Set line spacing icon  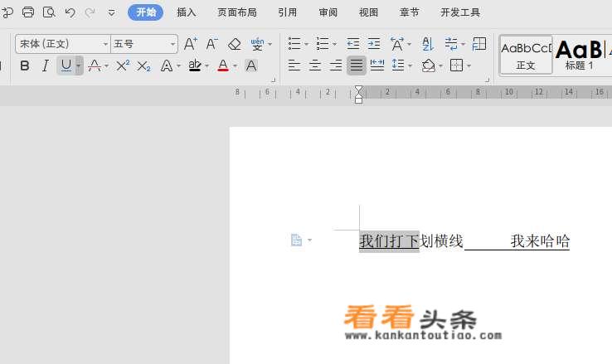(x=398, y=66)
